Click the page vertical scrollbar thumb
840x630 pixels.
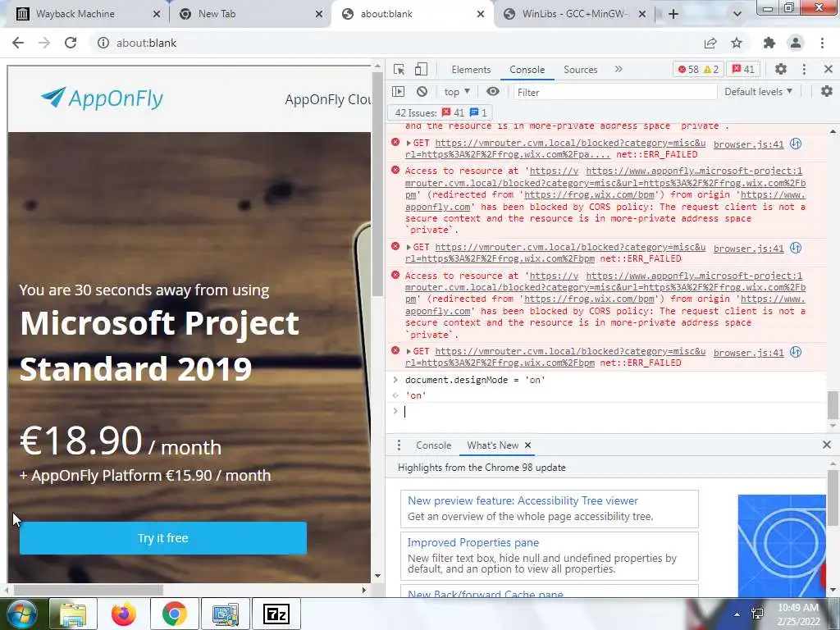377,185
